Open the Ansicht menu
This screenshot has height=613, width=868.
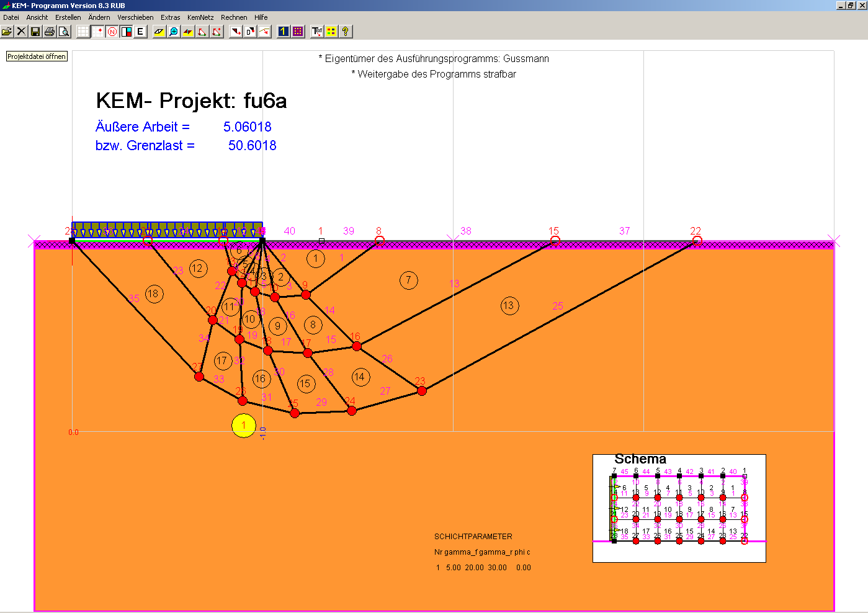pos(37,17)
